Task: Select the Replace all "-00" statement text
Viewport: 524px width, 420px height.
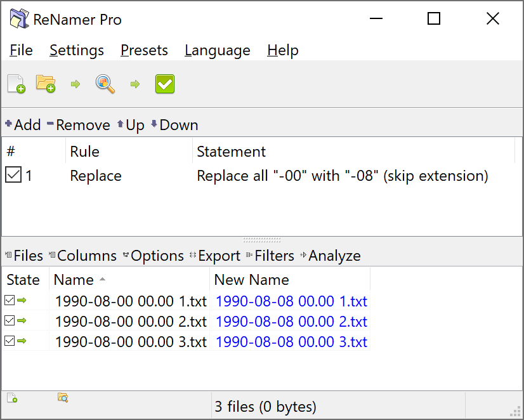Action: [x=343, y=176]
